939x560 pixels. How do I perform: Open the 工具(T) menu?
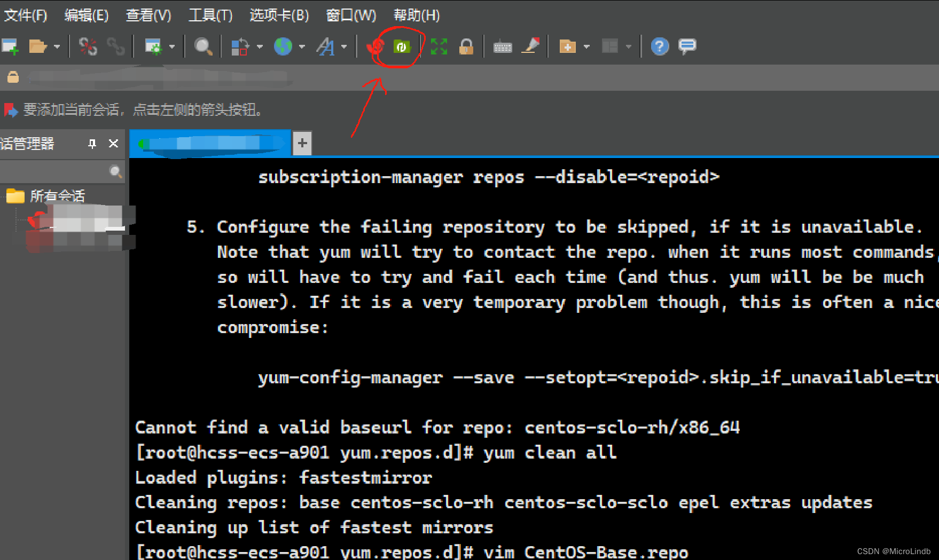[210, 15]
